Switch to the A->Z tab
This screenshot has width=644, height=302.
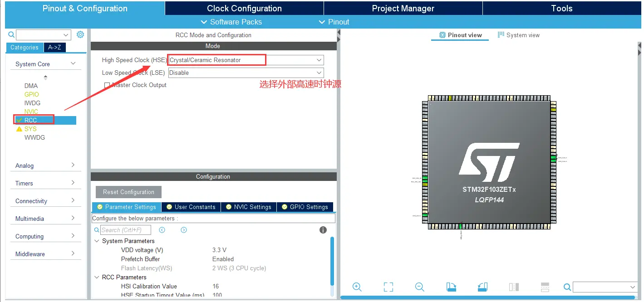[x=54, y=47]
